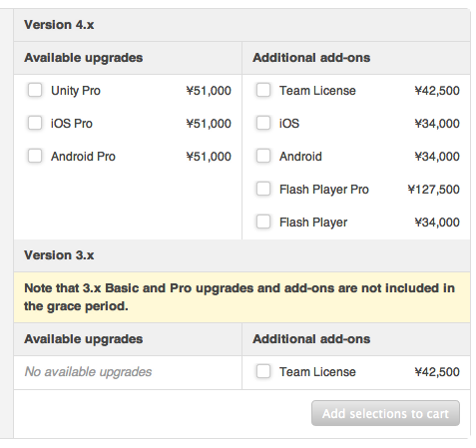Click the No available upgrades text

(x=88, y=372)
